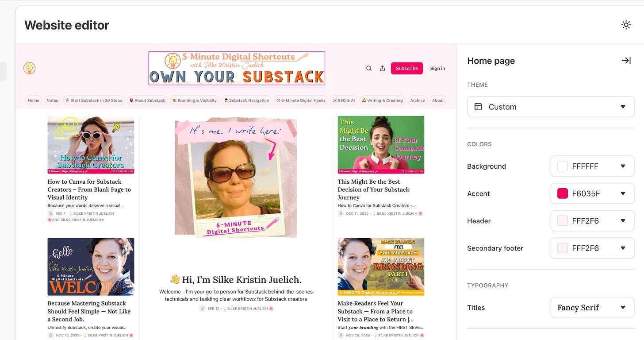Click the share upload icon in header
644x340 pixels.
pos(382,68)
